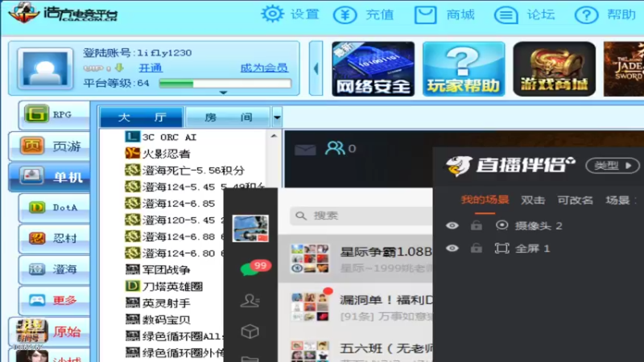
Task: Click the 直播伴侣 shark logo
Action: click(458, 166)
